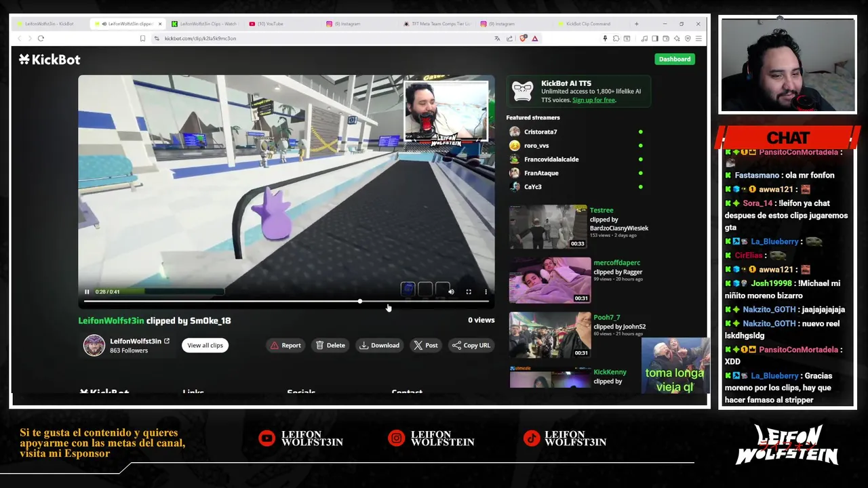Open featured streamer Francovidalalcalde
Viewport: 868px width, 488px height.
[551, 159]
